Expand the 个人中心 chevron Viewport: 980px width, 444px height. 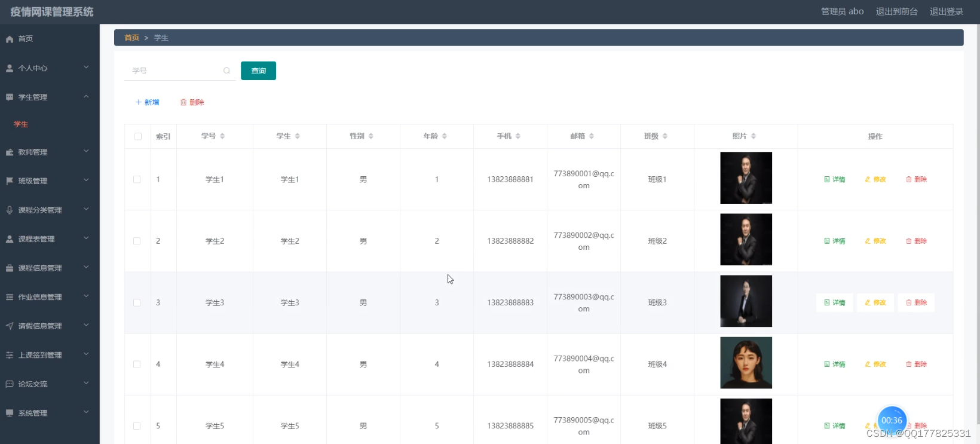click(x=86, y=67)
